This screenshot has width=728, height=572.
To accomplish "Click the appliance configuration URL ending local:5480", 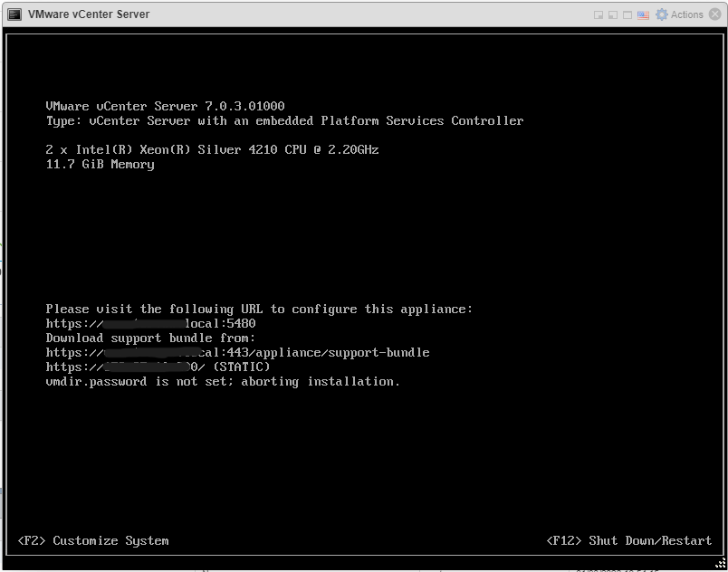I will point(151,323).
